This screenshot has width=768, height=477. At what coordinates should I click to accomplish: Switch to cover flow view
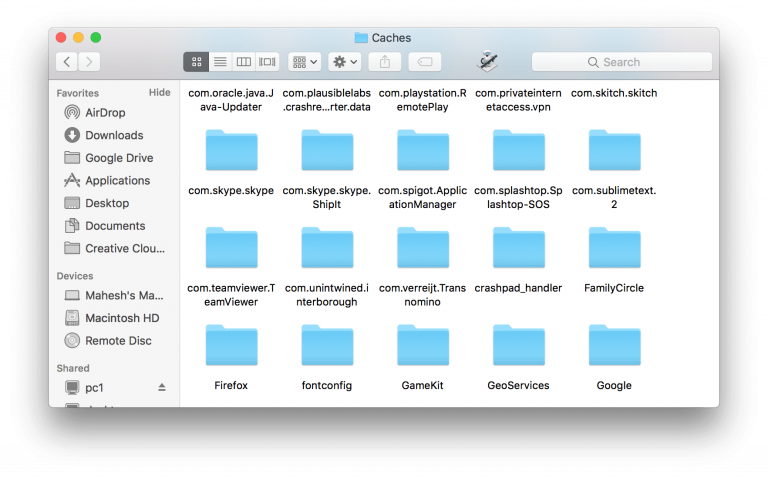point(267,62)
